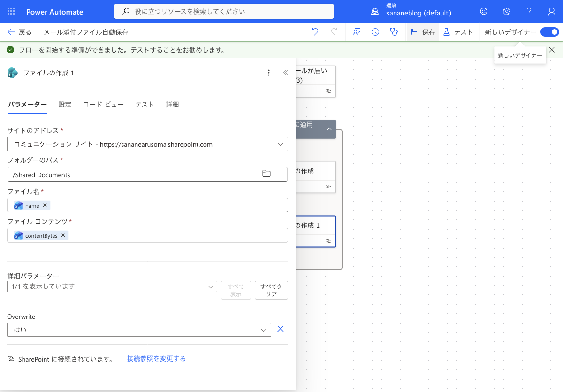Collapse the apply-to-each loop chevron
Image resolution: width=563 pixels, height=392 pixels.
click(x=329, y=129)
